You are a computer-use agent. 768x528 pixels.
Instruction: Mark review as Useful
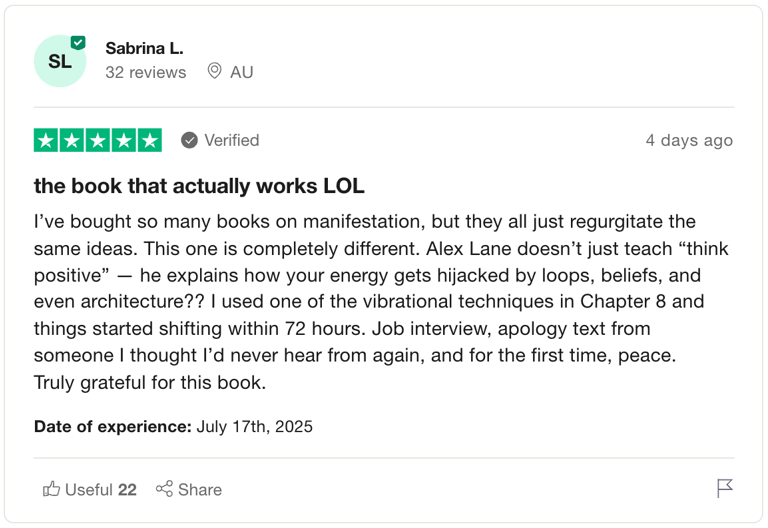click(x=90, y=489)
